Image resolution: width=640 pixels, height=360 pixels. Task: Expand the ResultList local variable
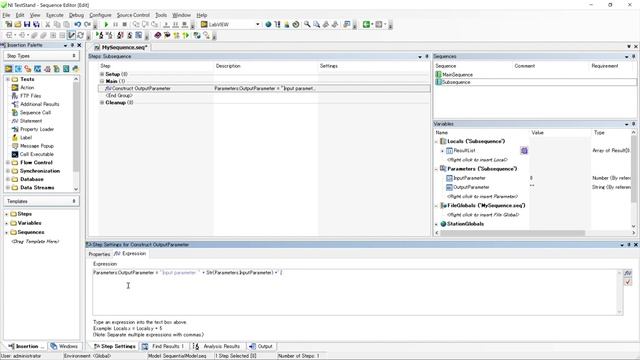point(442,151)
